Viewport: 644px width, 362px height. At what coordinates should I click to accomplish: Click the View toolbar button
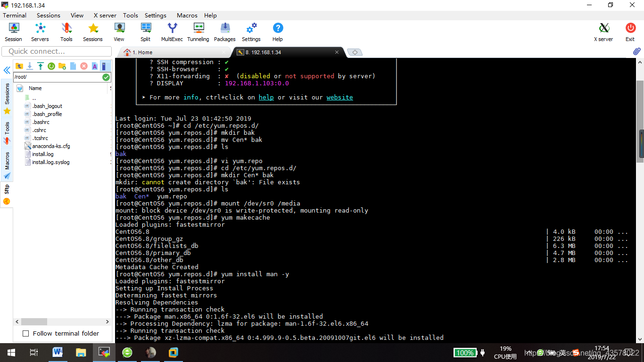pyautogui.click(x=119, y=32)
